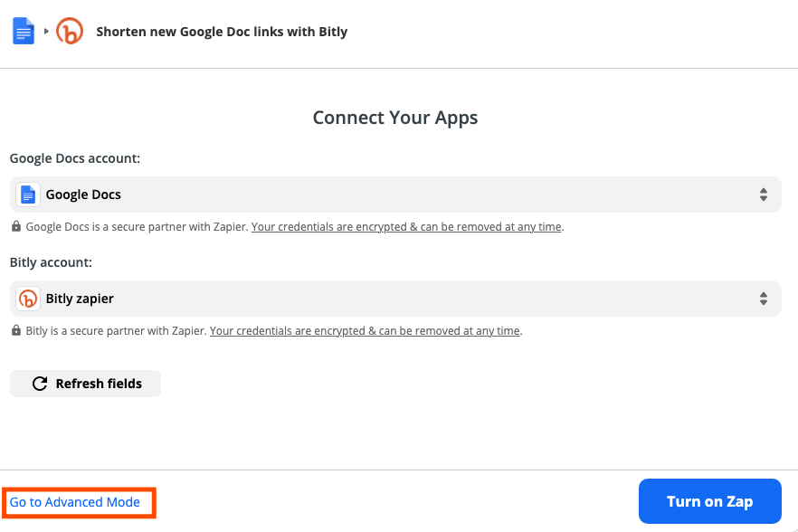798x532 pixels.
Task: Click the Google Docs icon in header
Action: point(24,31)
